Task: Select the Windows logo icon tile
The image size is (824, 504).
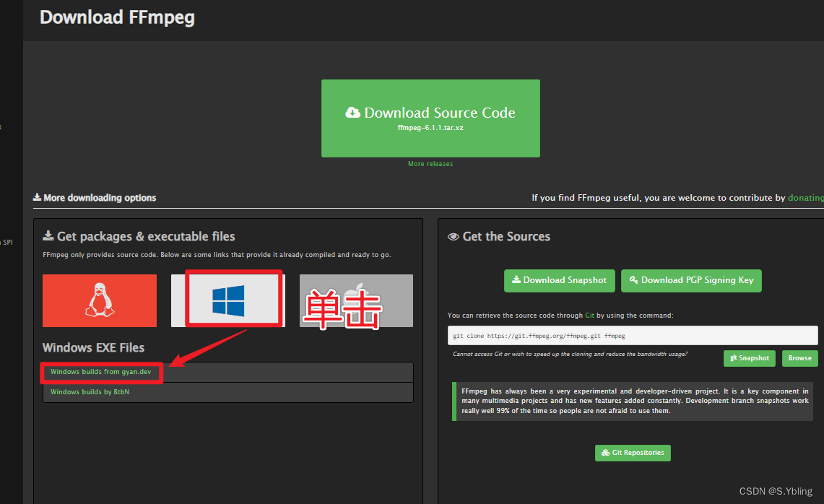Action: pyautogui.click(x=228, y=300)
